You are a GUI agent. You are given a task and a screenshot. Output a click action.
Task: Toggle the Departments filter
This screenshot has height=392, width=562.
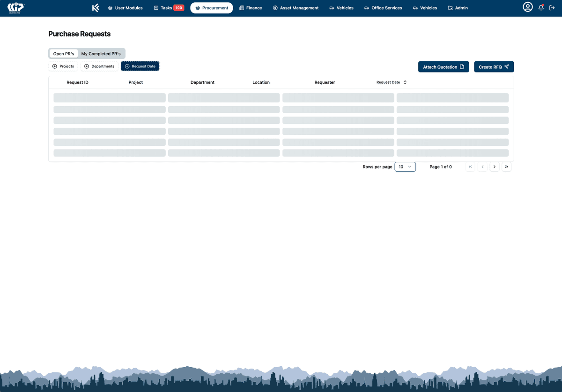[99, 66]
